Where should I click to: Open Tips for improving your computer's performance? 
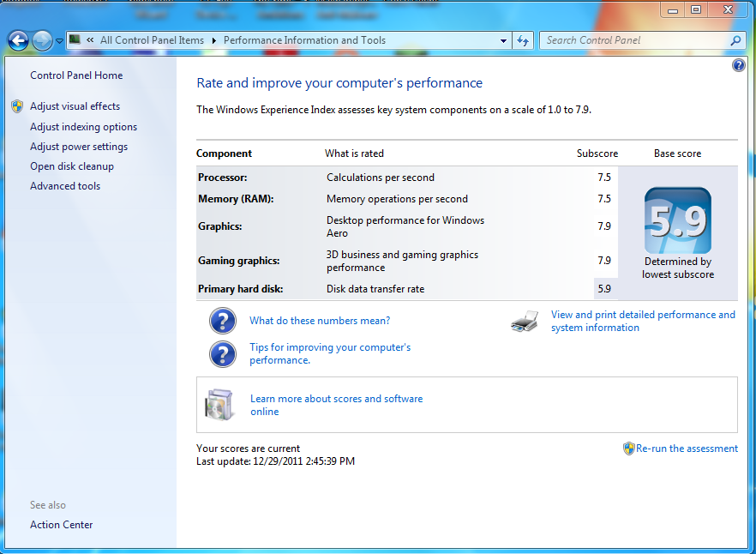pos(330,353)
